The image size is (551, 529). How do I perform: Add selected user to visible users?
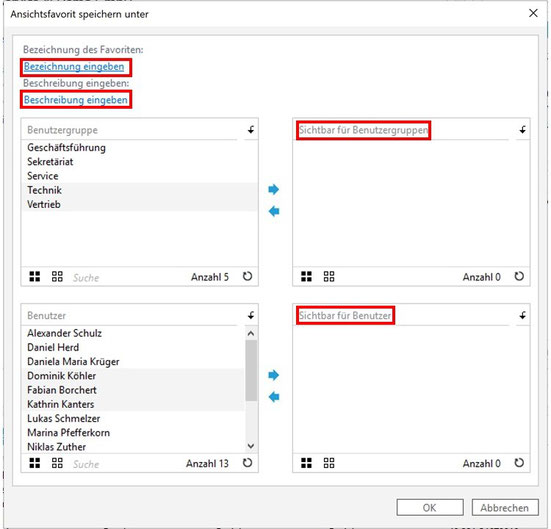(273, 375)
